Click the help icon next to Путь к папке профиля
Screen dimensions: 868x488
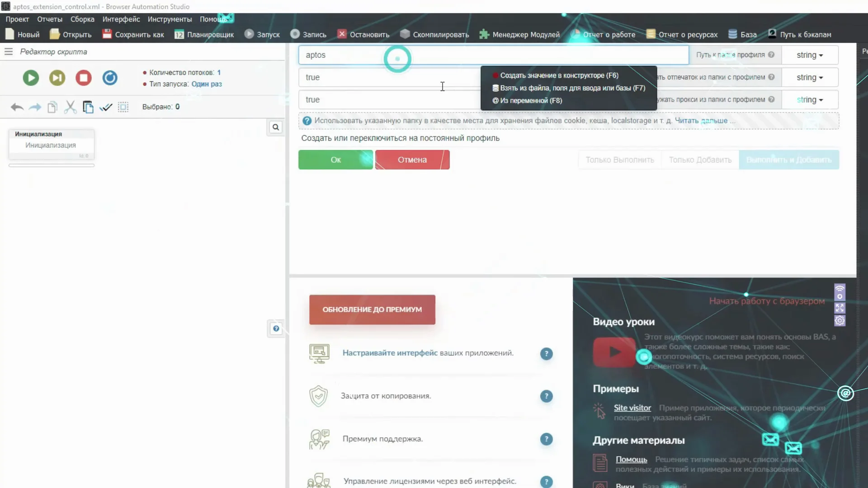tap(771, 55)
